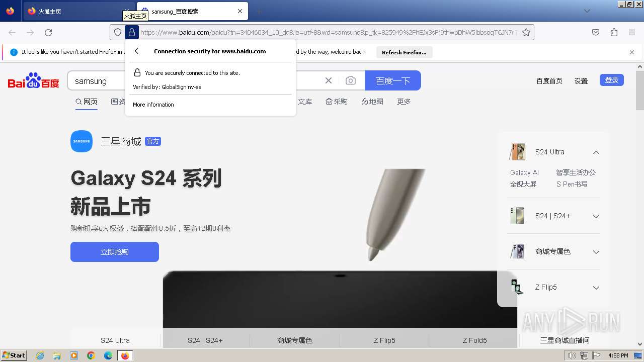Image resolution: width=644 pixels, height=362 pixels.
Task: Select the 地图 search category
Action: coord(372,102)
